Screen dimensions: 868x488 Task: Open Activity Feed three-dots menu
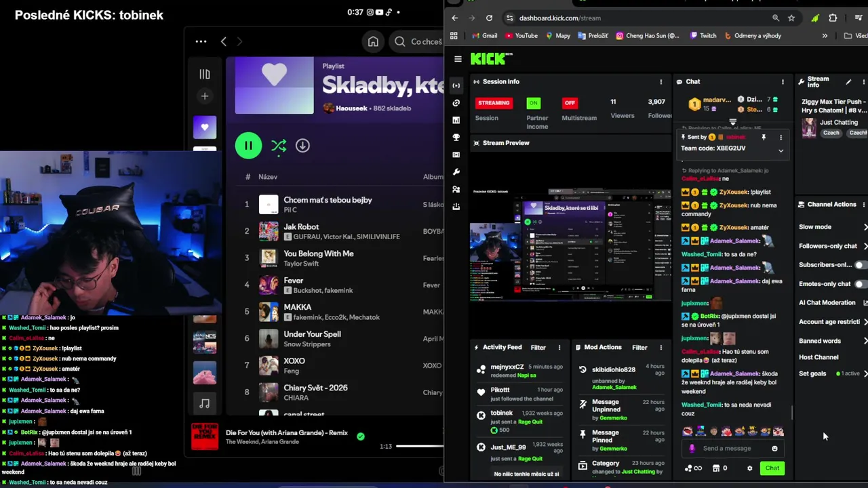(x=559, y=348)
